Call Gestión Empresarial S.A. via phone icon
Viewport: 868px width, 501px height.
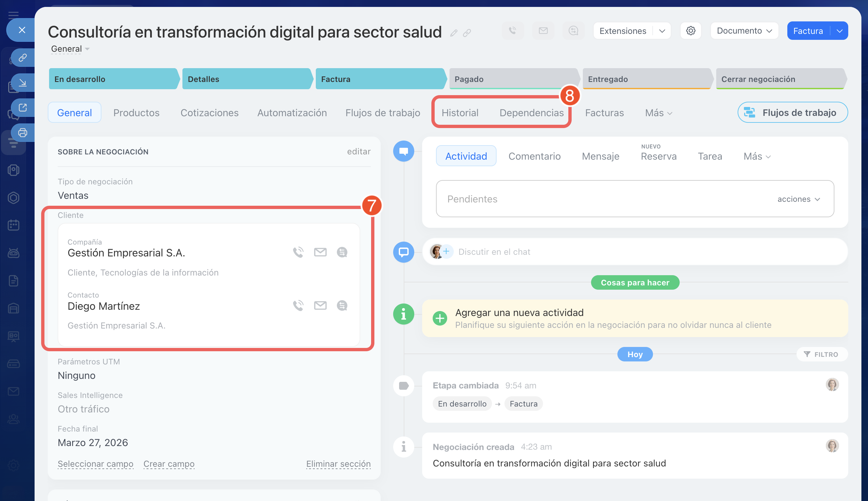[298, 252]
